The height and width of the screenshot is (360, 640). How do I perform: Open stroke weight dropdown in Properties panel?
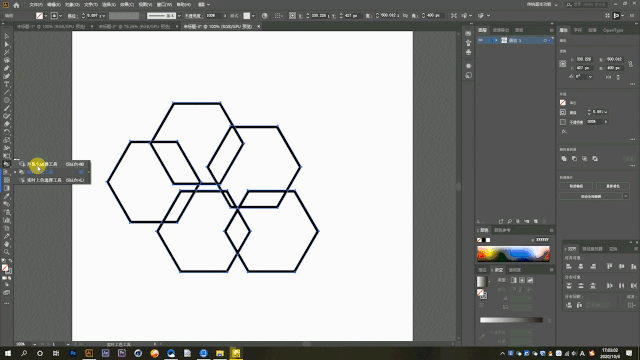click(606, 112)
